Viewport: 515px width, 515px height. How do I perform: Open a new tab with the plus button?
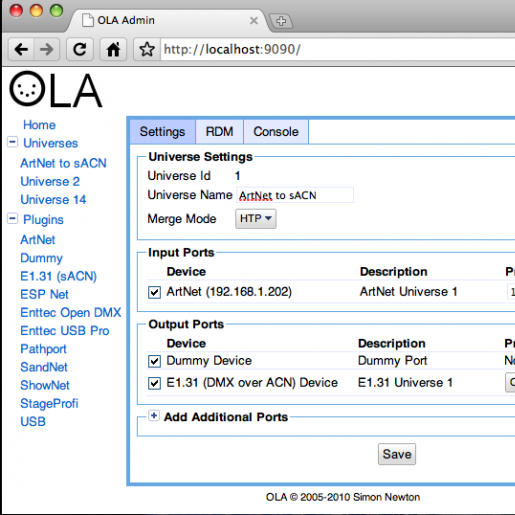(281, 21)
